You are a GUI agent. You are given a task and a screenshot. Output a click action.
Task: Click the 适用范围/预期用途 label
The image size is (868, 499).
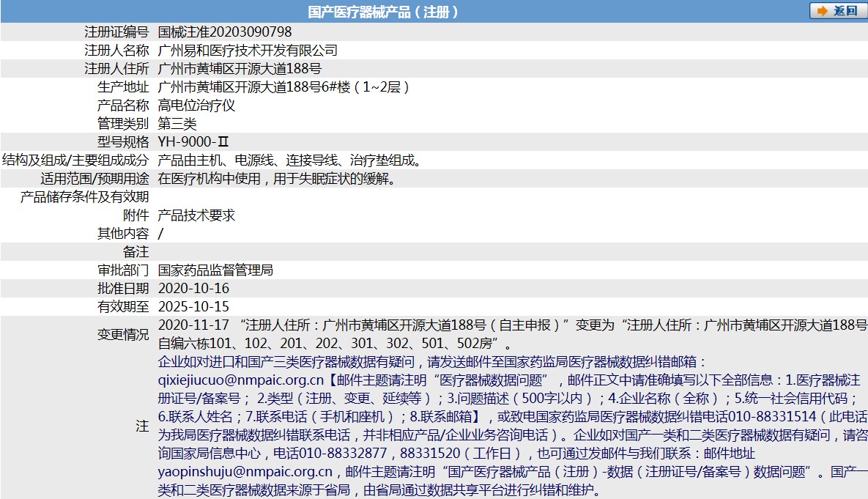(x=94, y=178)
